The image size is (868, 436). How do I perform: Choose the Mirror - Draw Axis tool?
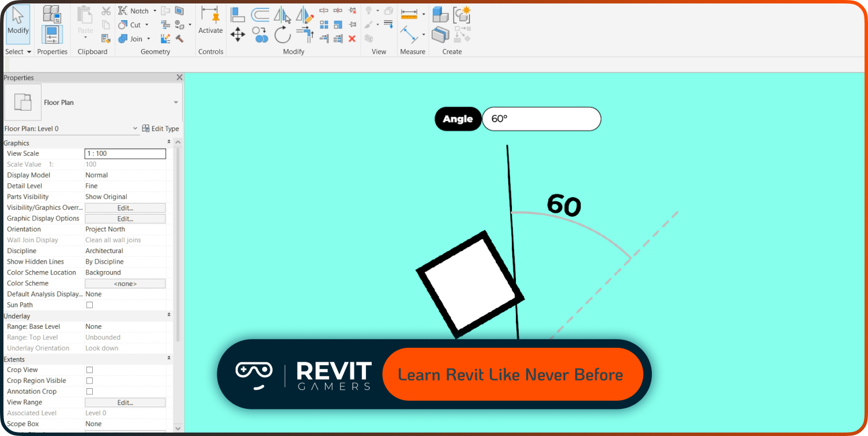pyautogui.click(x=305, y=15)
